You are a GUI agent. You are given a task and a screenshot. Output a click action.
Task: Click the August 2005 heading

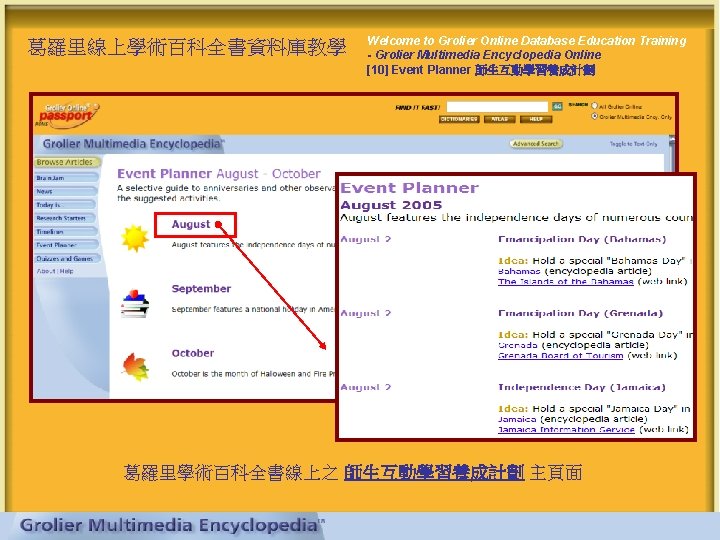[x=391, y=205]
